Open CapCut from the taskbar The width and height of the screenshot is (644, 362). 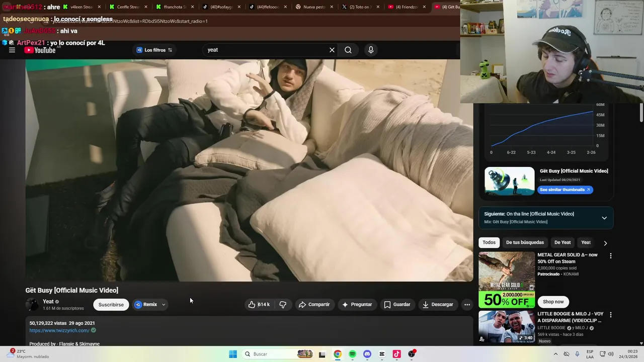click(x=382, y=354)
